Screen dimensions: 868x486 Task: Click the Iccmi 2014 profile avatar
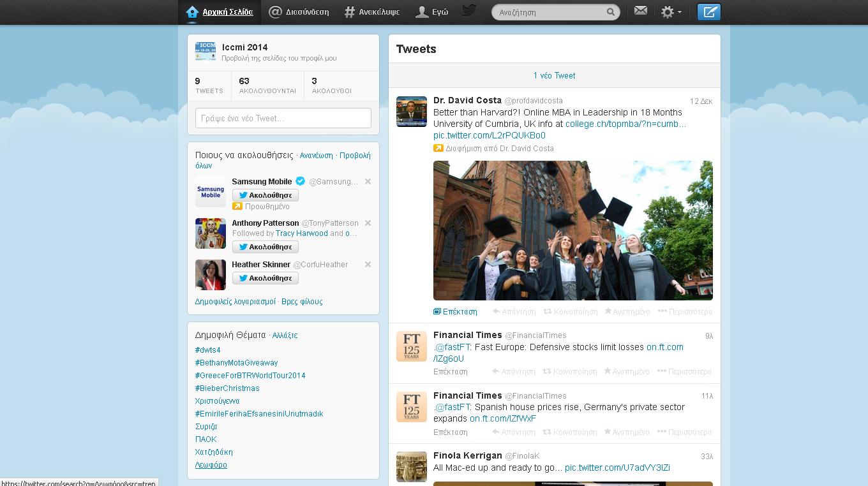click(206, 52)
